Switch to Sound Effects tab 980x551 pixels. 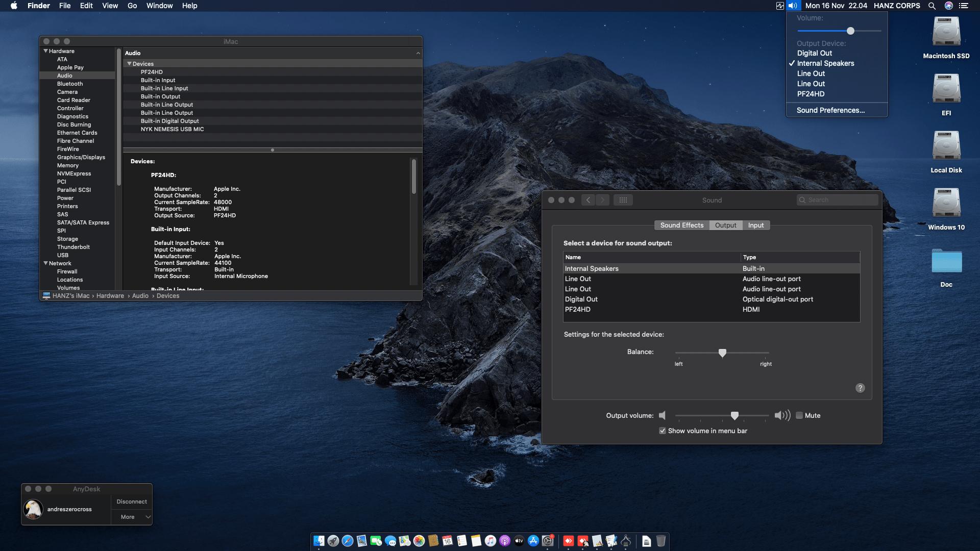(681, 225)
